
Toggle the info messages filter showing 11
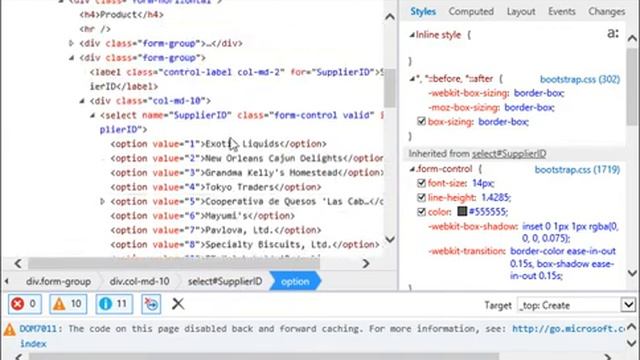click(114, 304)
